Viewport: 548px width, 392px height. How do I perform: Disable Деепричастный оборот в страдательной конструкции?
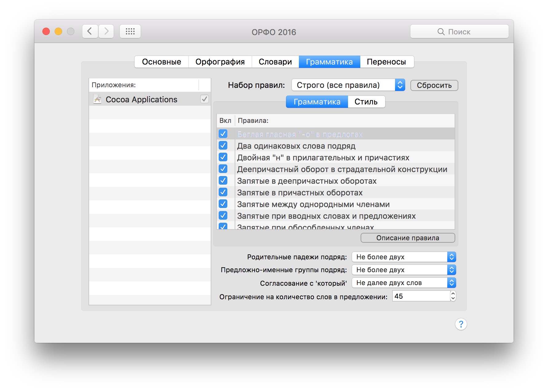click(x=223, y=169)
